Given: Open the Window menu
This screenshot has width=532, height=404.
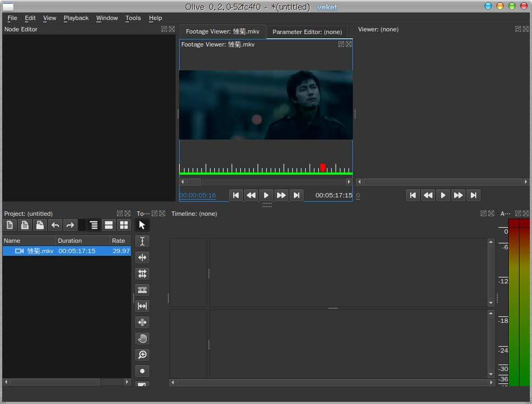Looking at the screenshot, I should point(107,18).
